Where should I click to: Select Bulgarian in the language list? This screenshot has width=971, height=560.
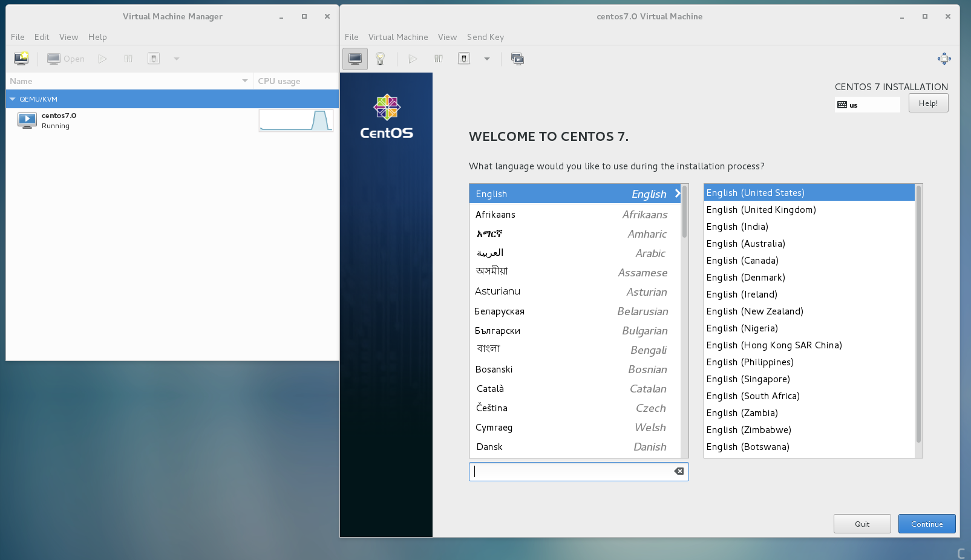[575, 330]
